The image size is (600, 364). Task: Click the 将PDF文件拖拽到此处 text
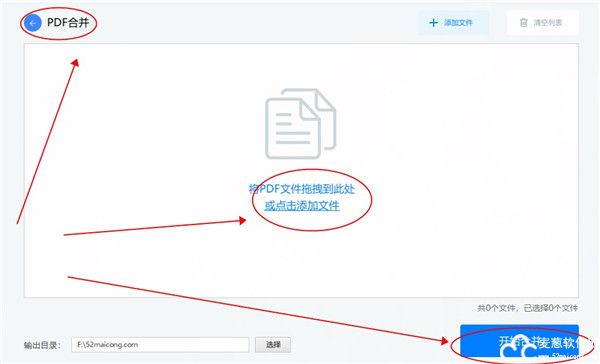(x=302, y=189)
